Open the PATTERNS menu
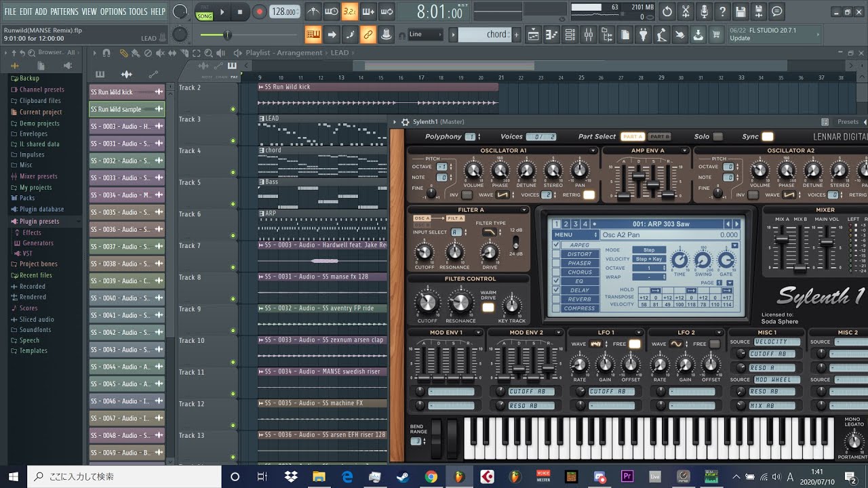868x488 pixels. point(64,12)
